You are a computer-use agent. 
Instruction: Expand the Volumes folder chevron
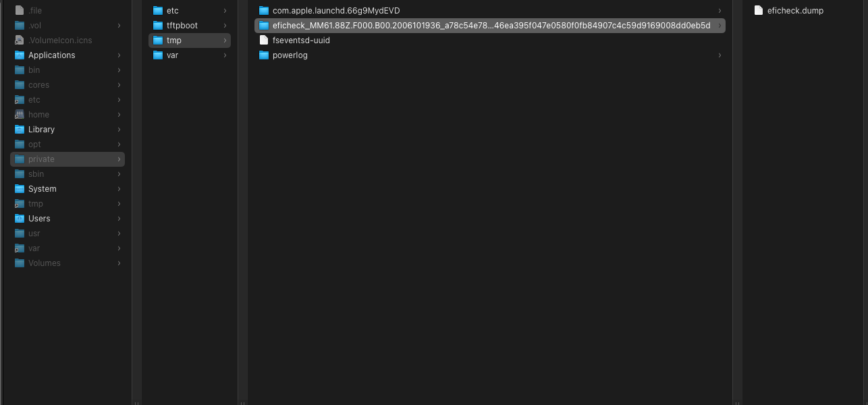(x=119, y=263)
